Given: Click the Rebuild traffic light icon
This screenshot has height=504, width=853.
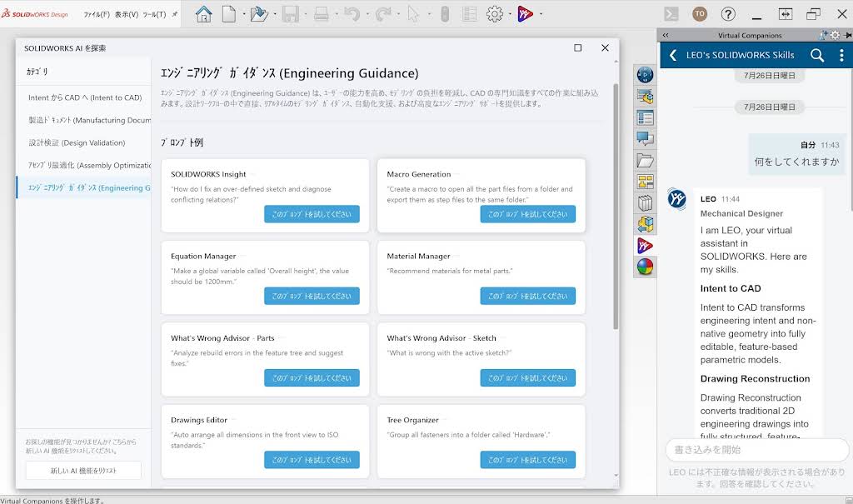Looking at the screenshot, I should pyautogui.click(x=445, y=14).
